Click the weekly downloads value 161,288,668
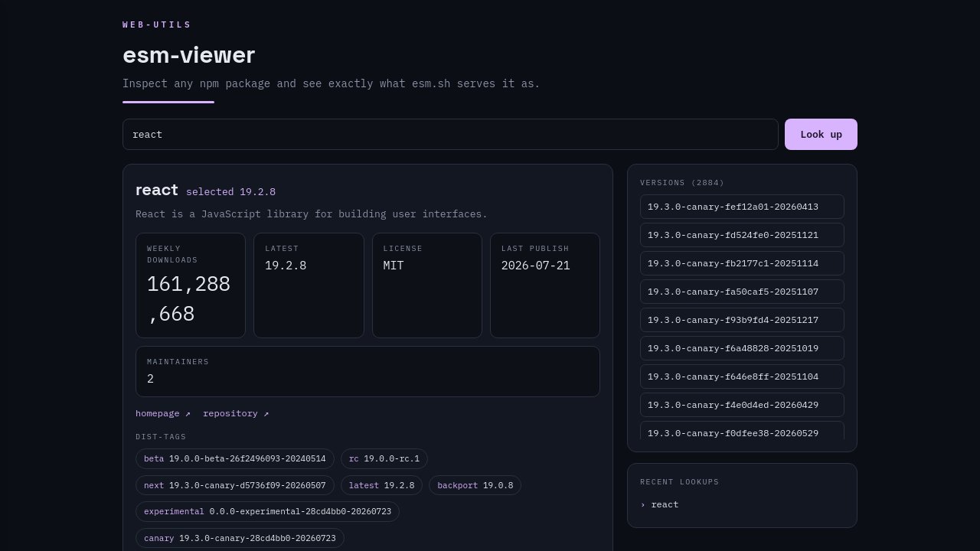The image size is (980, 551). (x=189, y=298)
